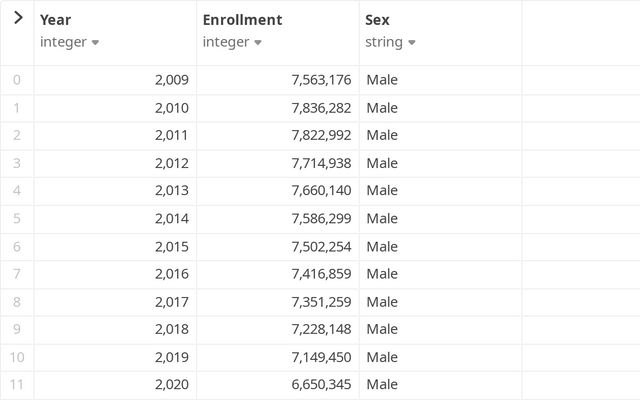Viewport: 640px width, 400px height.
Task: Click the year 2,020 cell
Action: [x=115, y=384]
